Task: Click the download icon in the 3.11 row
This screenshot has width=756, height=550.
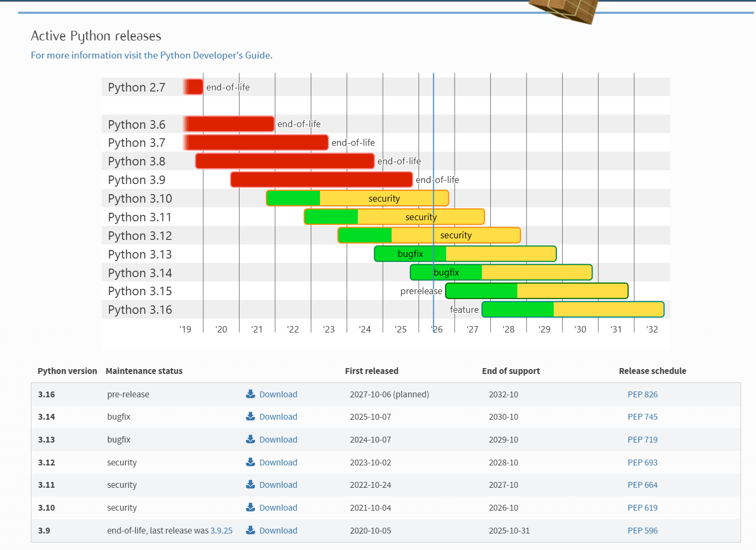Action: pos(250,485)
